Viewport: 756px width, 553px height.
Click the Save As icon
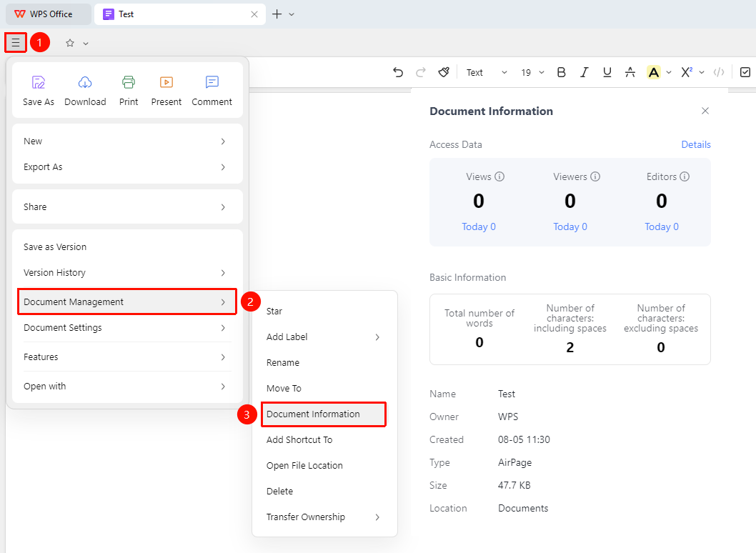[x=39, y=82]
